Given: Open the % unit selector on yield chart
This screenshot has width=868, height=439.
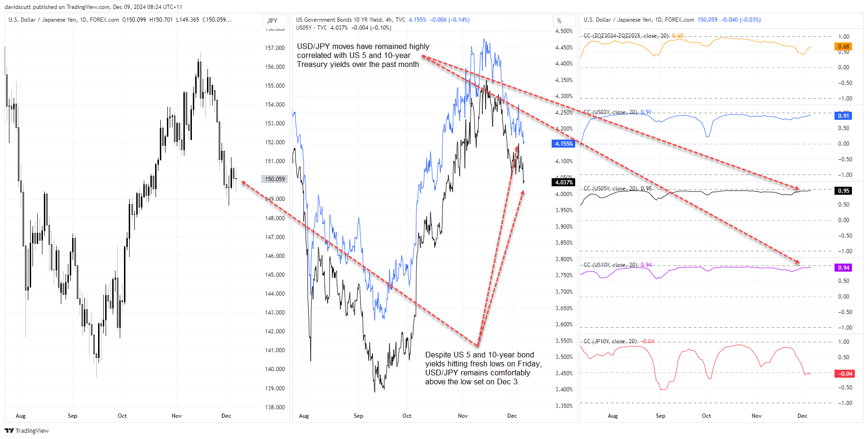Looking at the screenshot, I should (564, 21).
